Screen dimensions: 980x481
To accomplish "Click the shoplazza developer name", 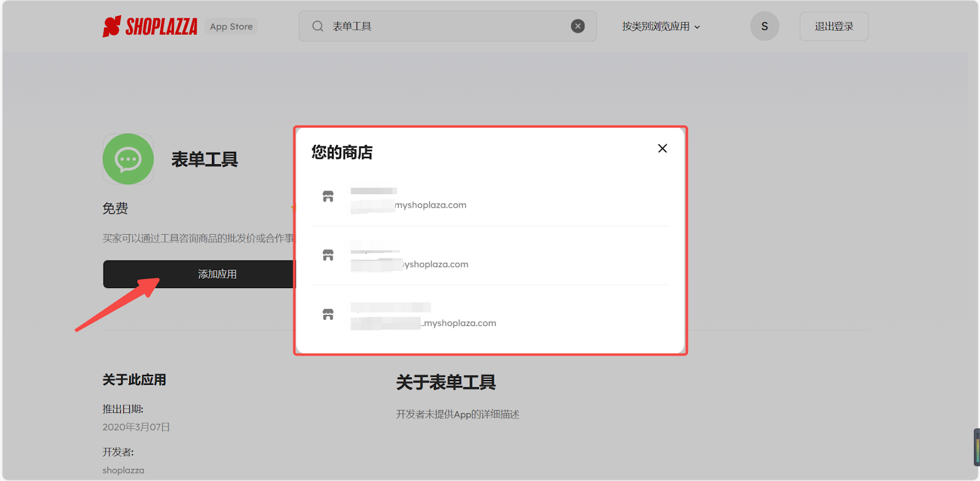I will coord(123,470).
